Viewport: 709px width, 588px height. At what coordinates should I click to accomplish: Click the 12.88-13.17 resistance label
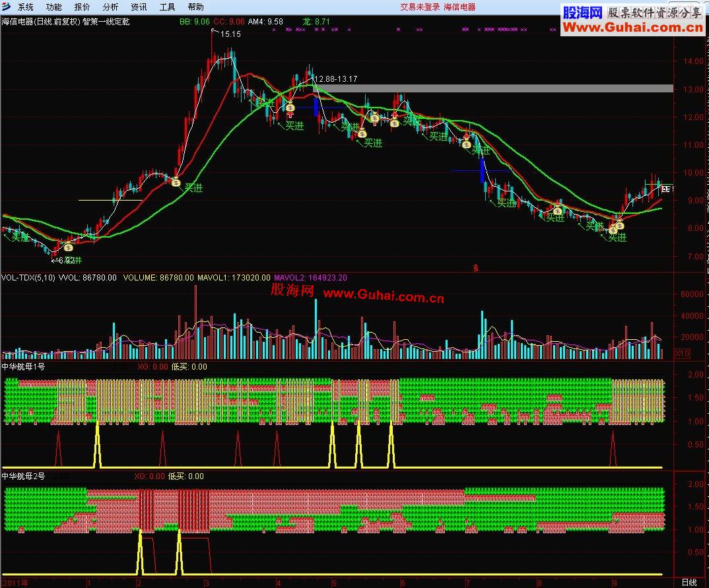point(335,79)
